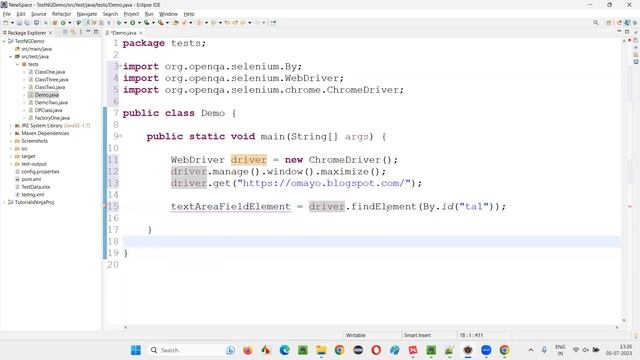Open the Windows Start menu
This screenshot has height=360, width=640.
[136, 350]
